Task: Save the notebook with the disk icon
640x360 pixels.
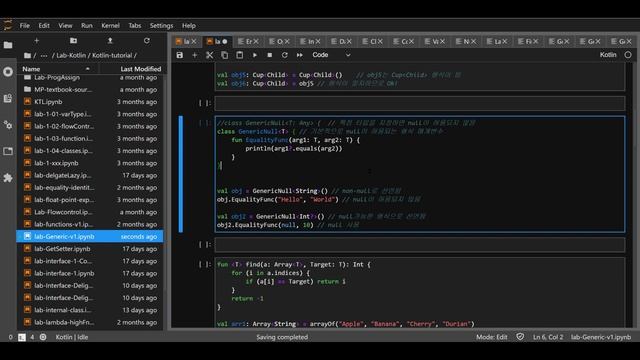Action: (180, 55)
